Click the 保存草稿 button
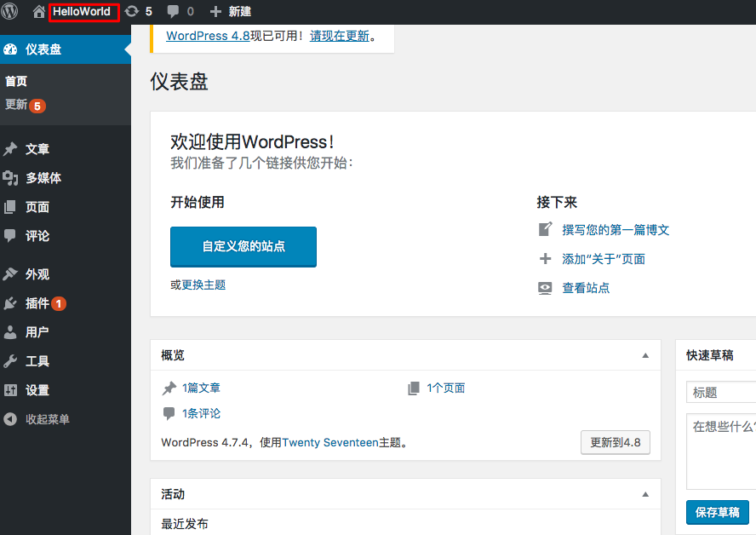 718,512
